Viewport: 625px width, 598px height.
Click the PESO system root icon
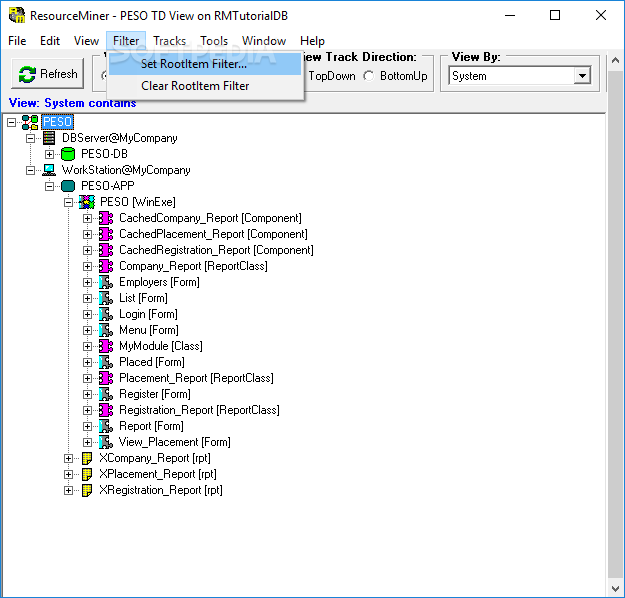point(30,122)
